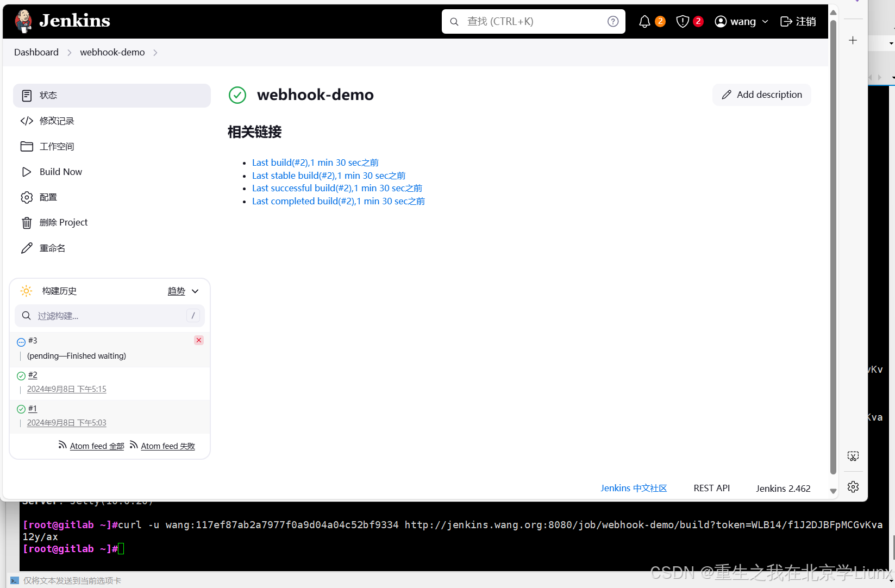Click the logout 注销 icon
Image resolution: width=895 pixels, height=588 pixels.
(786, 21)
